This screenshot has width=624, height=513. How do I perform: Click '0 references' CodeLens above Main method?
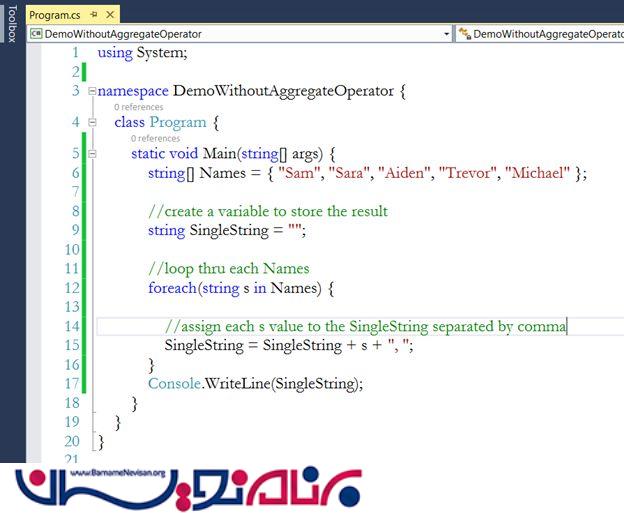(155, 139)
